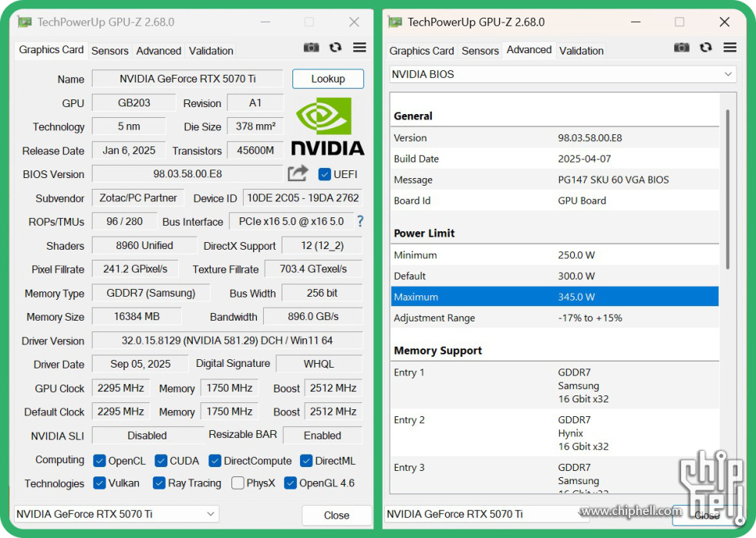Enable the PhysX checkbox
The height and width of the screenshot is (538, 756).
click(238, 483)
